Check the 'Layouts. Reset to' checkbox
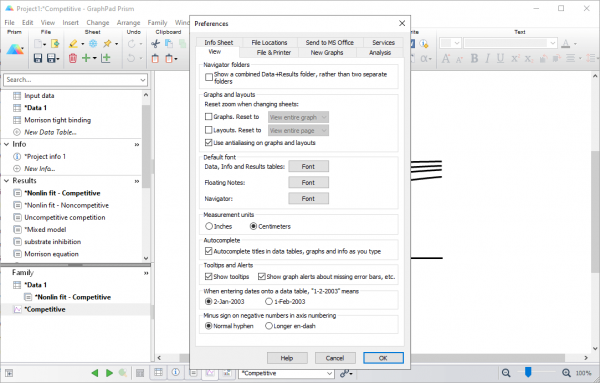This screenshot has width=600, height=383. coord(209,130)
